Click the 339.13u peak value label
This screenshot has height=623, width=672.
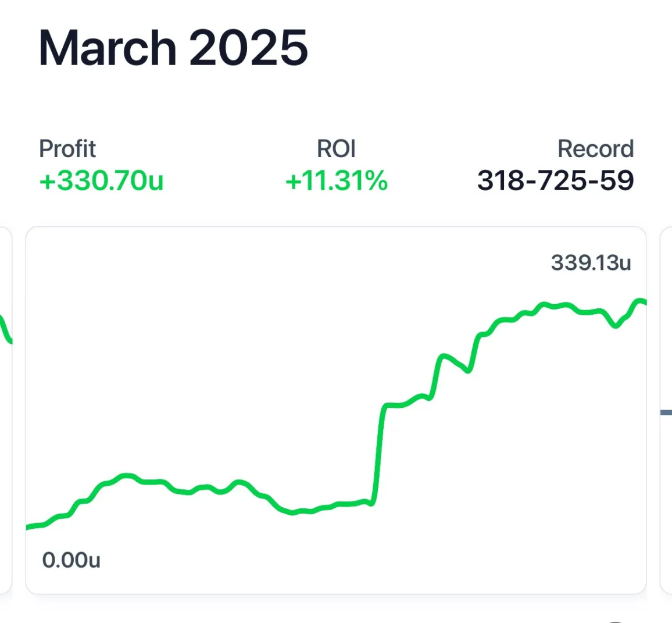(591, 263)
